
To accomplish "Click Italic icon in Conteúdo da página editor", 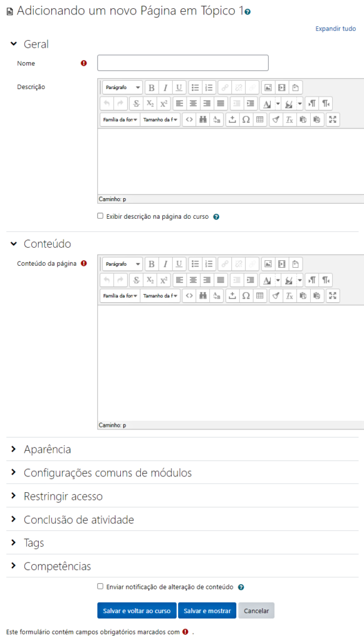I will click(x=165, y=264).
